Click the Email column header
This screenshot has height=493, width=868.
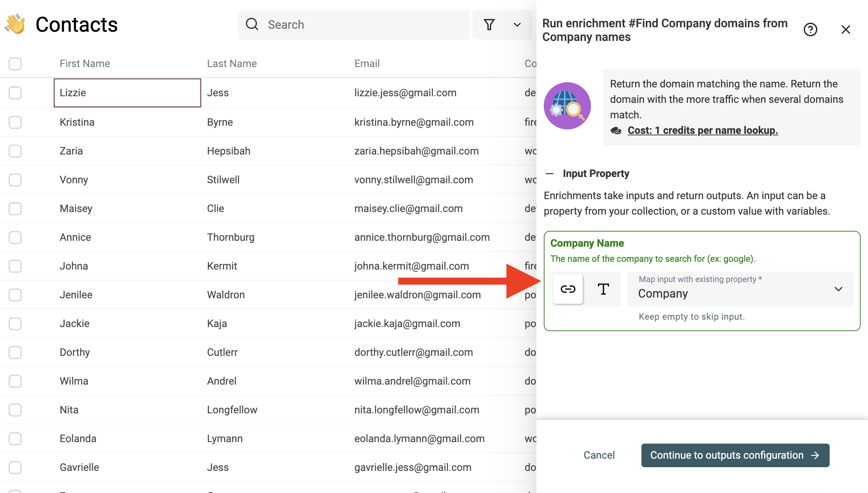click(x=367, y=63)
